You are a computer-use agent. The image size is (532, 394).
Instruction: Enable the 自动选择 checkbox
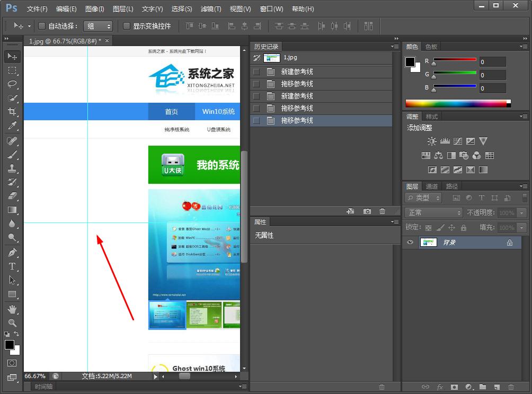pyautogui.click(x=41, y=26)
